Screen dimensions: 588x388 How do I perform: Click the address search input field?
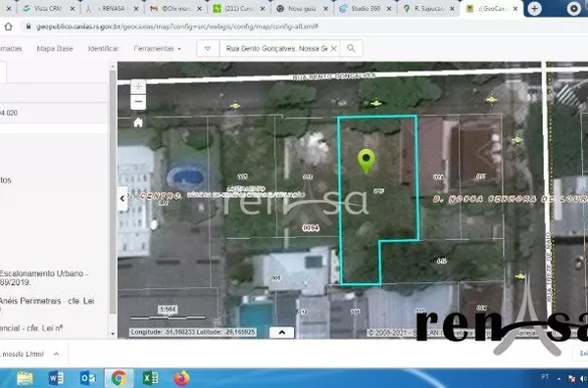pyautogui.click(x=276, y=48)
